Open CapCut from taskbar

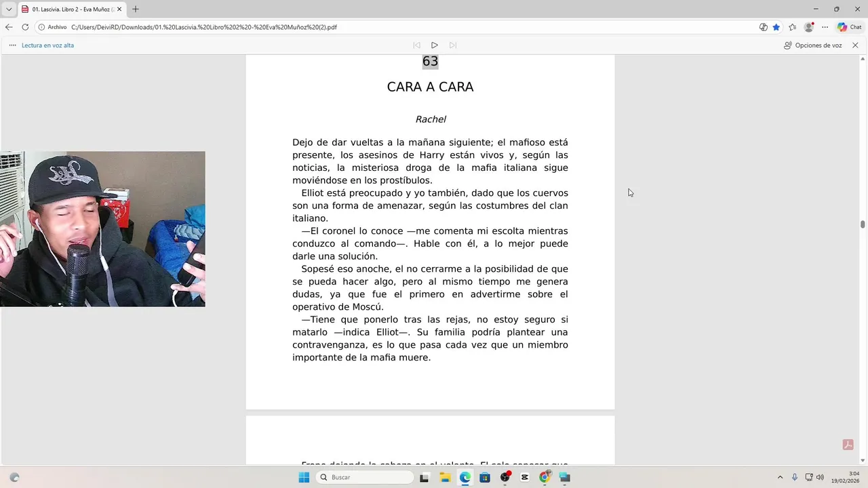click(525, 477)
